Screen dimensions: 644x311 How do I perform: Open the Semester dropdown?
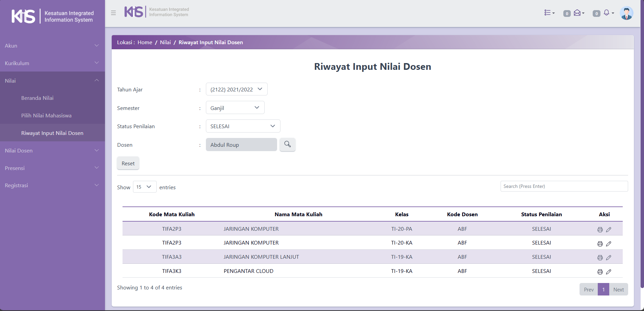point(235,108)
